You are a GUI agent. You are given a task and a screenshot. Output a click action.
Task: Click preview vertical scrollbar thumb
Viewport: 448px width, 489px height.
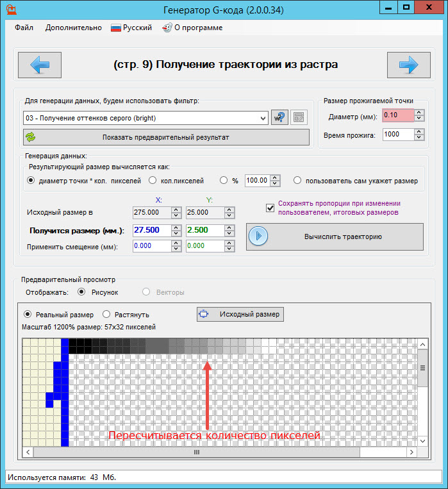click(x=423, y=368)
